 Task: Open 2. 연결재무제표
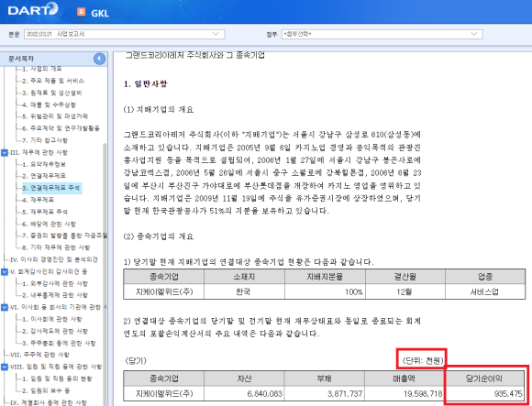point(44,176)
